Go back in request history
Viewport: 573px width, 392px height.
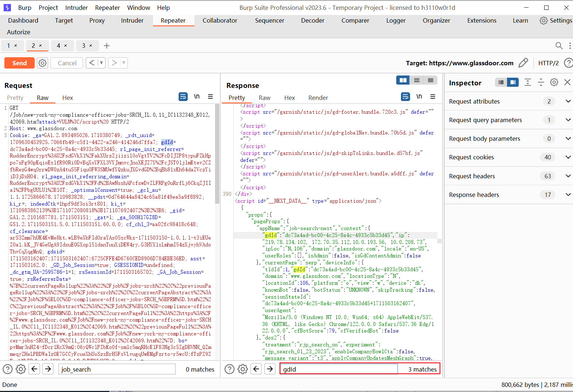point(92,63)
